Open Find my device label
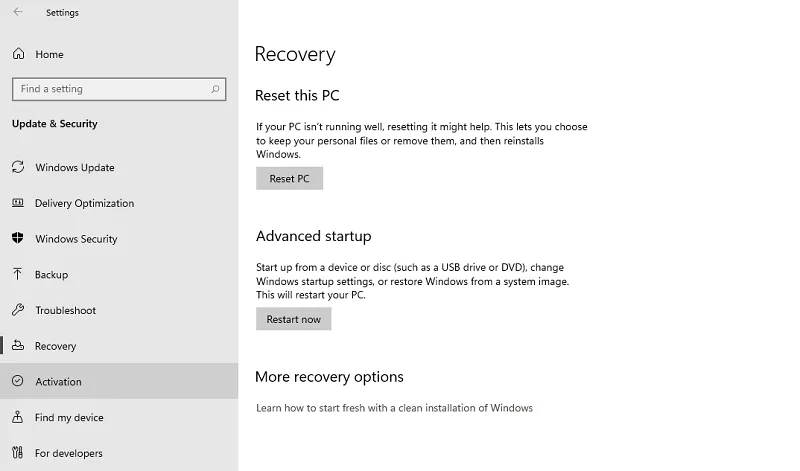800x471 pixels. [69, 417]
